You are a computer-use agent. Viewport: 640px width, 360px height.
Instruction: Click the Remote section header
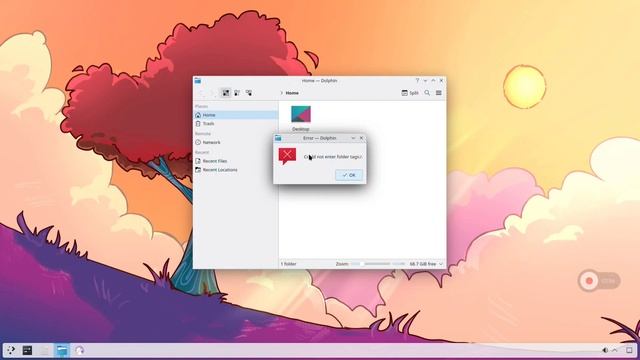pyautogui.click(x=202, y=134)
